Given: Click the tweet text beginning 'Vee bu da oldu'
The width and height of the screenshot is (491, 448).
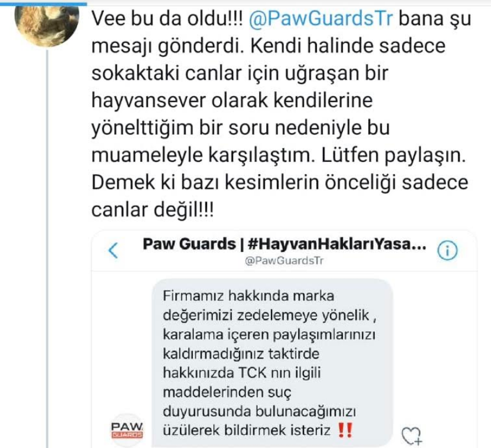Looking at the screenshot, I should pyautogui.click(x=281, y=114).
